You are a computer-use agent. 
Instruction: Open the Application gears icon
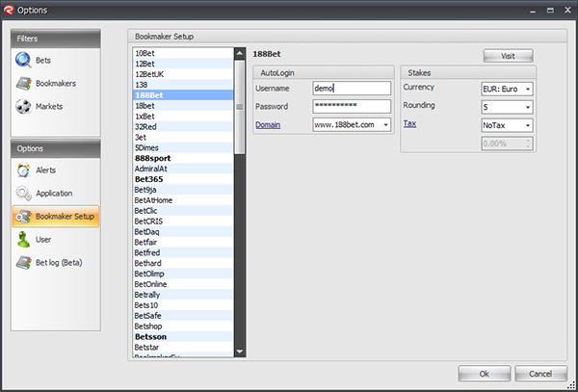point(23,193)
